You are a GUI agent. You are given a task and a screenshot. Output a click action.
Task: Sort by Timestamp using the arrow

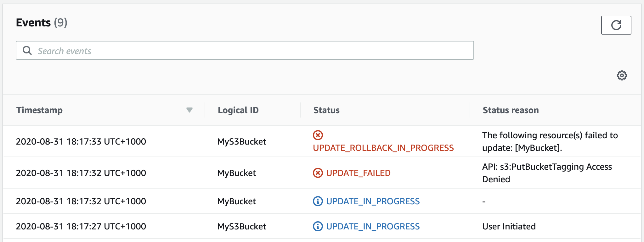189,110
